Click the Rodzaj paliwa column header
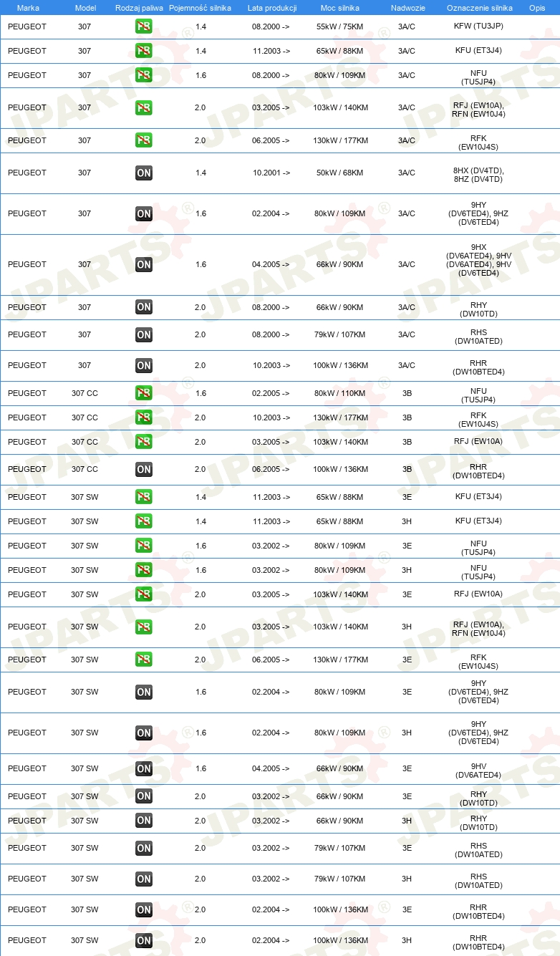This screenshot has height=956, width=560. tap(139, 7)
